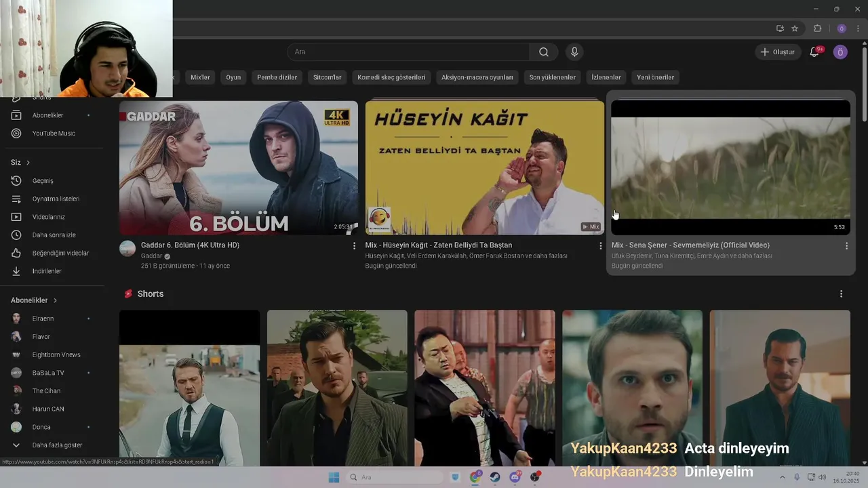Open Short with man in vest on road

point(189,388)
